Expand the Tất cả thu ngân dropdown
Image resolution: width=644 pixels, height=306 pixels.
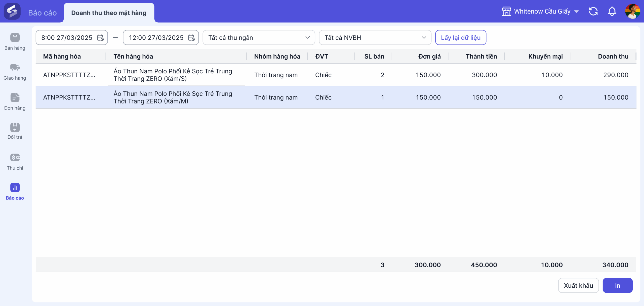click(259, 38)
